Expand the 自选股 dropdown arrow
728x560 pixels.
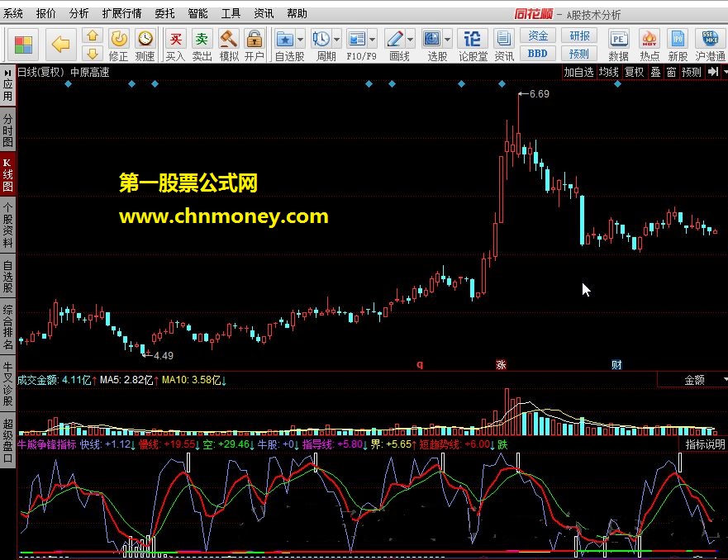tap(301, 40)
